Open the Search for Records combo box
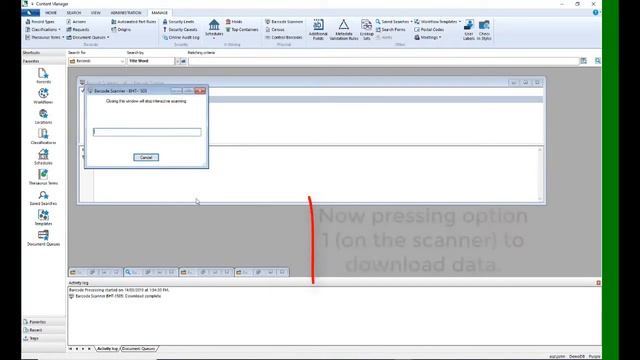 [97, 61]
